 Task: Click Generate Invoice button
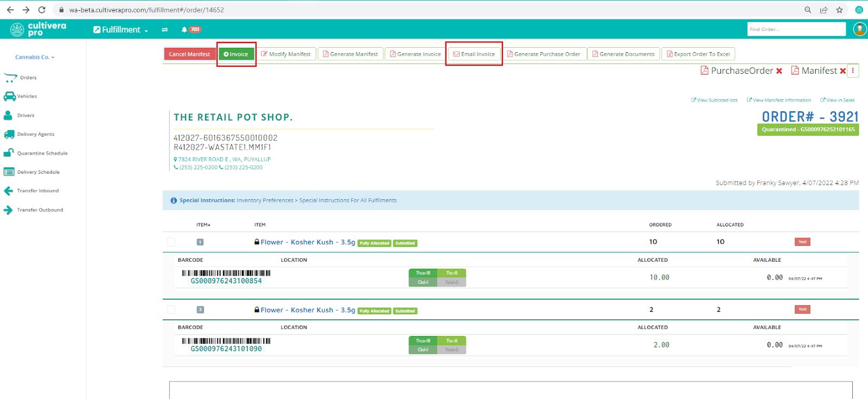[416, 54]
